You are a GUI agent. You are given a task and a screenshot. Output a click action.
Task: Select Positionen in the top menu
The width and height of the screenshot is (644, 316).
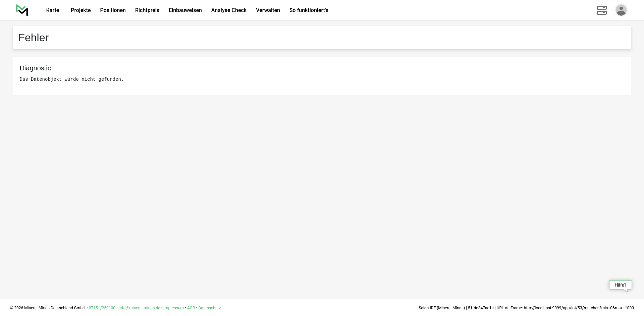(x=113, y=10)
